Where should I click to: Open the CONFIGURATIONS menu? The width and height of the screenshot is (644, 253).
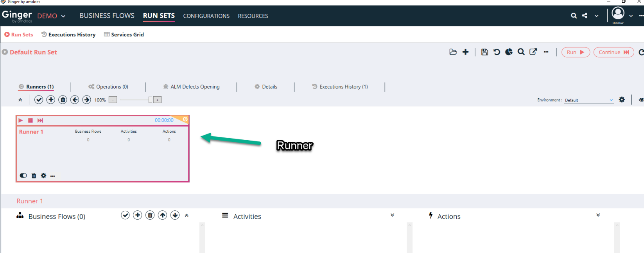pos(206,16)
